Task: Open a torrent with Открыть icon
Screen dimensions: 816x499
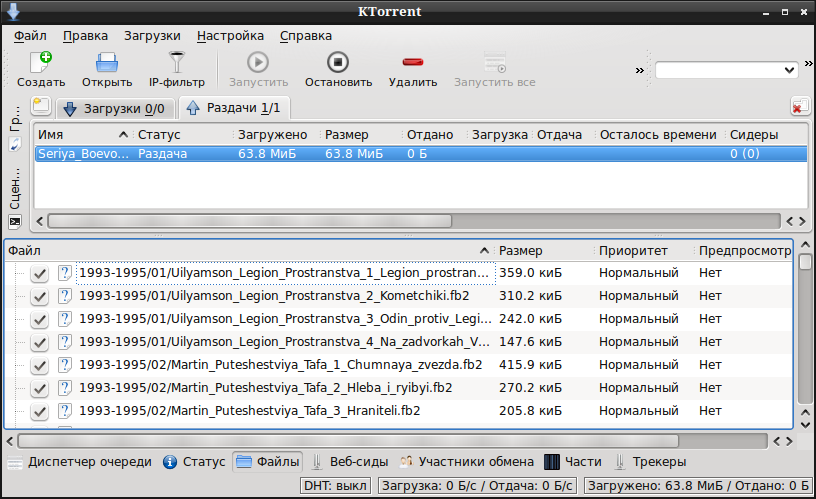Action: coord(107,70)
